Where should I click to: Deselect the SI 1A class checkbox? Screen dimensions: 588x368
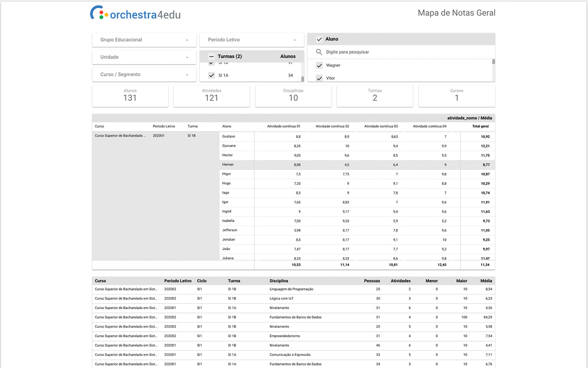pyautogui.click(x=211, y=75)
